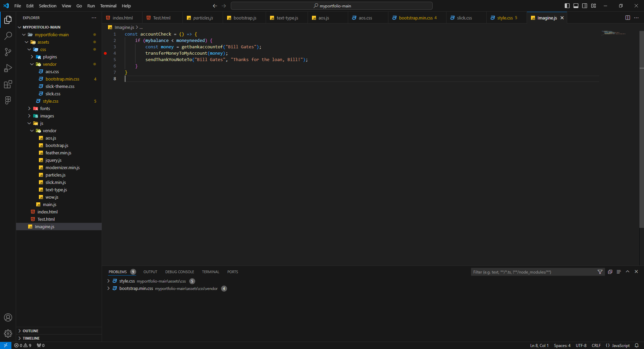Click the myportfolio-main command center search
Image resolution: width=644 pixels, height=349 pixels.
click(332, 6)
